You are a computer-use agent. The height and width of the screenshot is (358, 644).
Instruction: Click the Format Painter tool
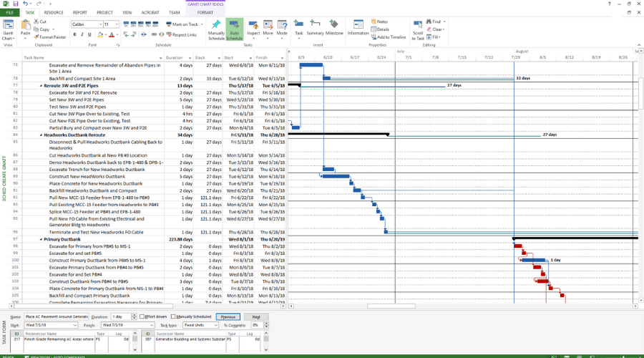49,37
